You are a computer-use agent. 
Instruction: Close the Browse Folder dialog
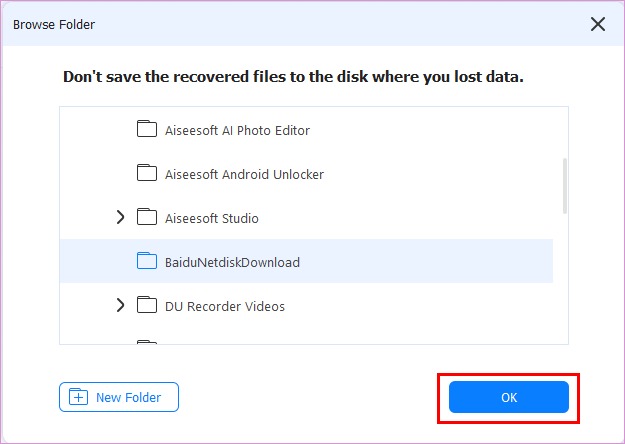pyautogui.click(x=598, y=24)
